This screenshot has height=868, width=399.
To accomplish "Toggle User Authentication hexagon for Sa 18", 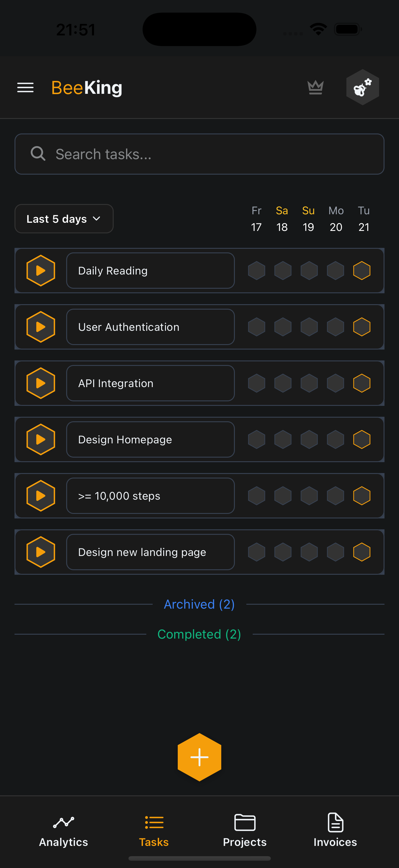I will (283, 327).
